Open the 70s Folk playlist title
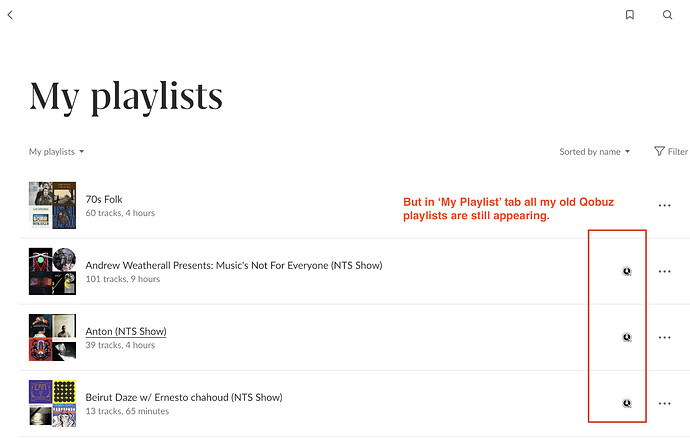The width and height of the screenshot is (690, 438). tap(104, 199)
